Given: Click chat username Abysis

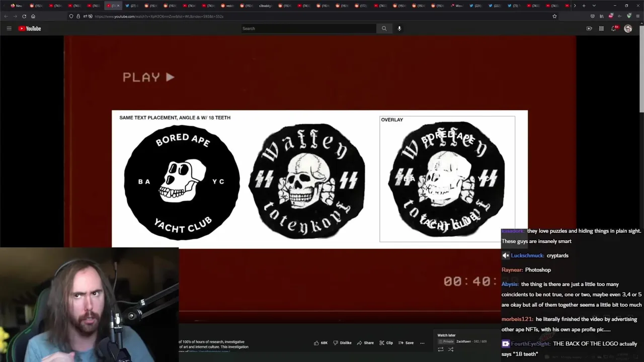Looking at the screenshot, I should point(510,284).
